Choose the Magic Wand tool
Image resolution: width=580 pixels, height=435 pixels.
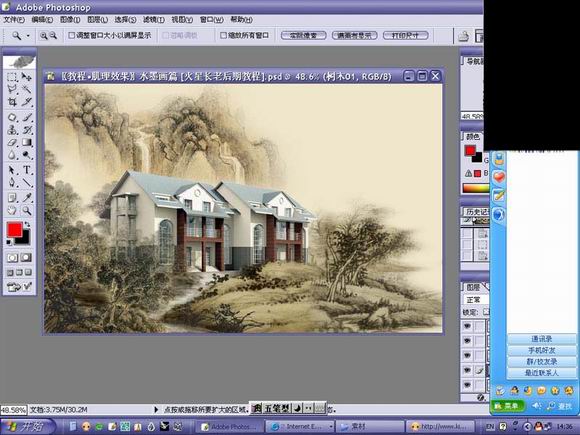tap(27, 89)
